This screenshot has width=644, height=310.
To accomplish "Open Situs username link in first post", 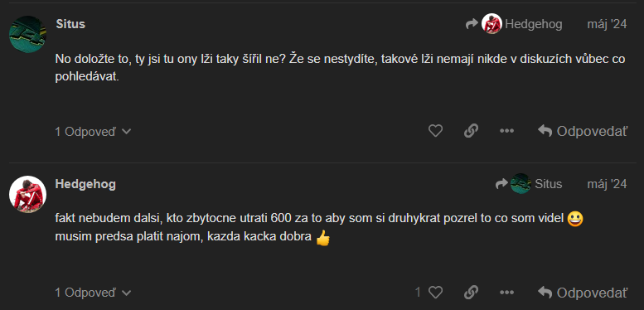I will point(70,24).
